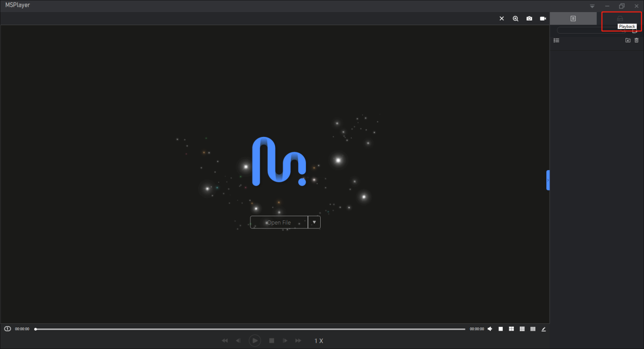This screenshot has height=349, width=644.
Task: Switch to sixteen-window grid layout
Action: point(533,329)
